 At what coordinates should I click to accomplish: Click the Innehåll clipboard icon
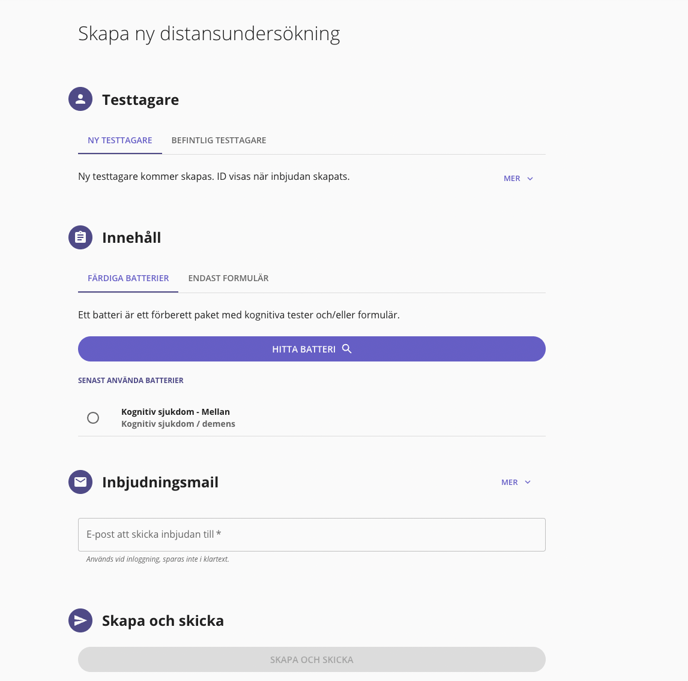coord(80,237)
